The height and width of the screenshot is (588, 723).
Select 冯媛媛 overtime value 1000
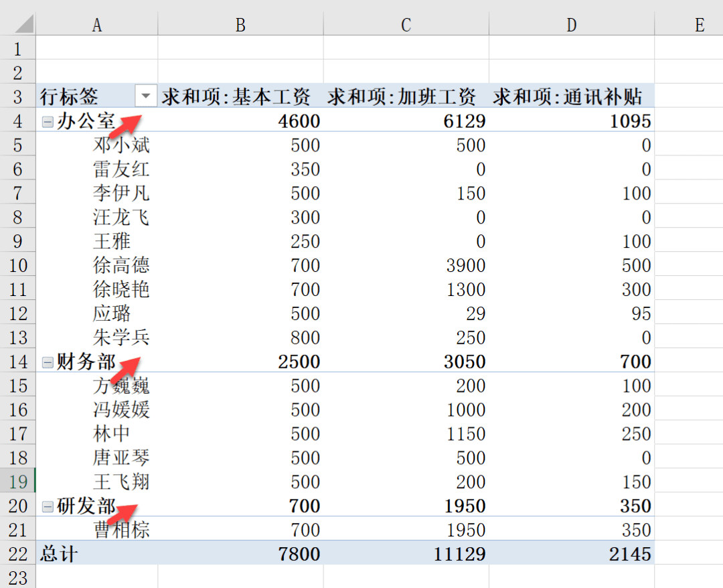coord(406,409)
